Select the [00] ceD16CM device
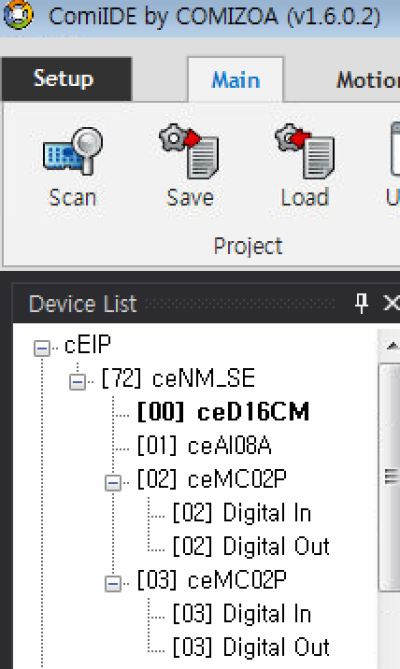The height and width of the screenshot is (669, 400). 223,412
